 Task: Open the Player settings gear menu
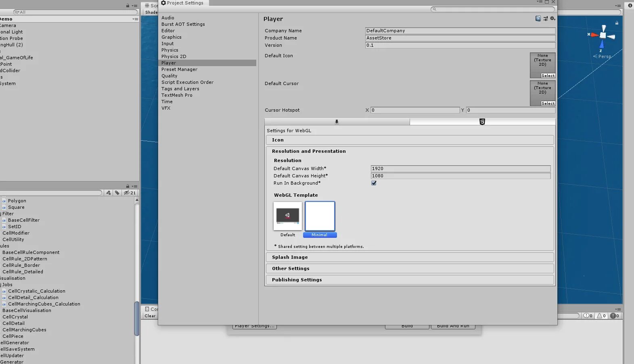[552, 19]
